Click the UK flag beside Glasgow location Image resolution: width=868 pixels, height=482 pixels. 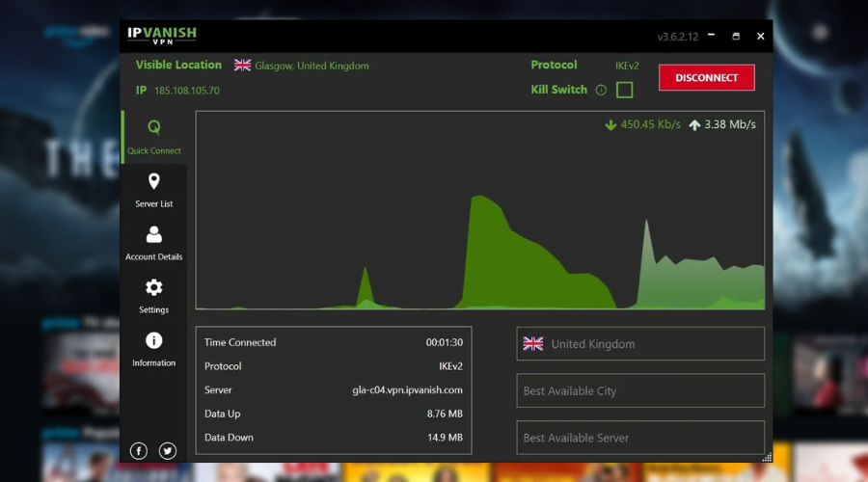242,66
